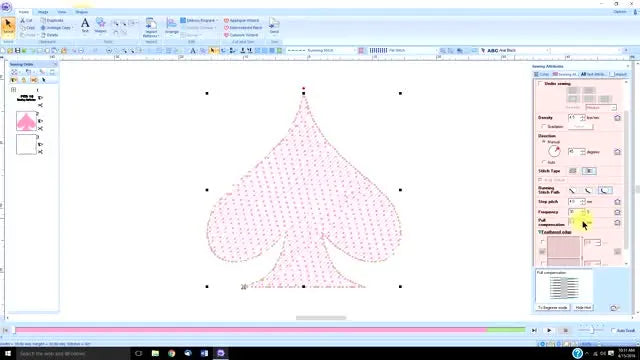Skip to the end of the stitch simulation

tap(534, 330)
